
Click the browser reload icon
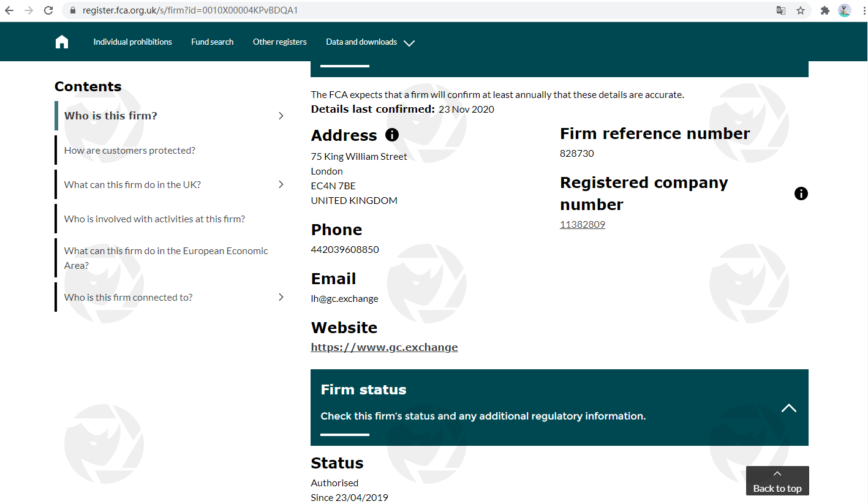(x=48, y=10)
